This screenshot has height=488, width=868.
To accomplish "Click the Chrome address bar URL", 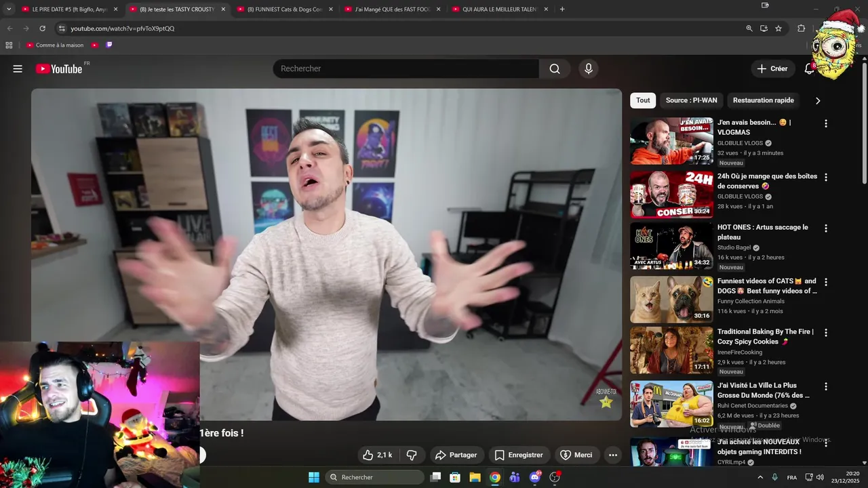I will [122, 28].
